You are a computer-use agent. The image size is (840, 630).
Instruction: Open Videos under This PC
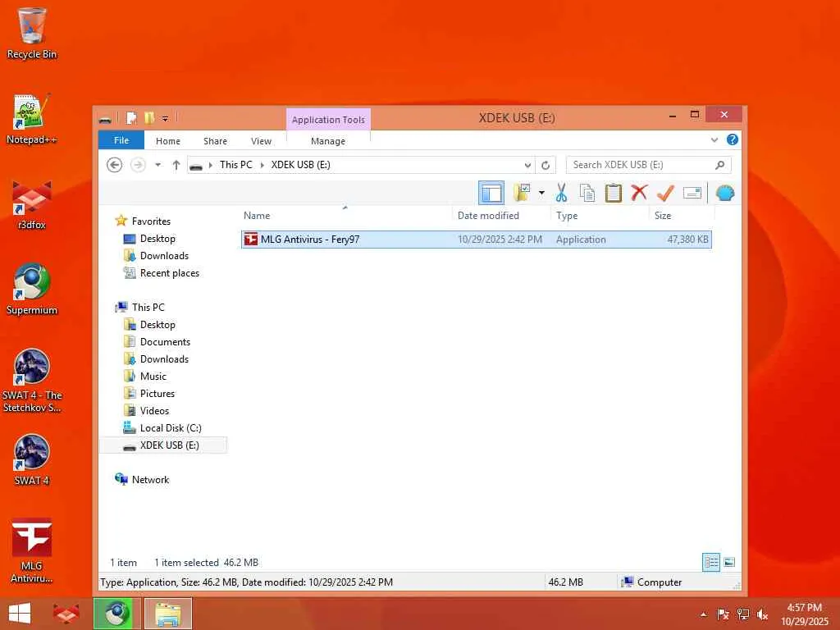[x=154, y=410]
